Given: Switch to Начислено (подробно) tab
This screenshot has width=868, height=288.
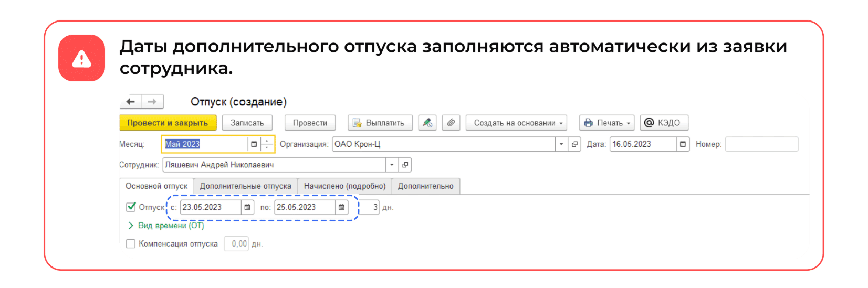Looking at the screenshot, I should (x=344, y=186).
